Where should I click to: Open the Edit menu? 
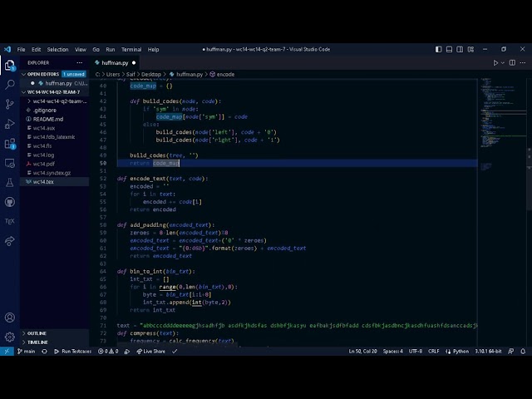click(36, 50)
